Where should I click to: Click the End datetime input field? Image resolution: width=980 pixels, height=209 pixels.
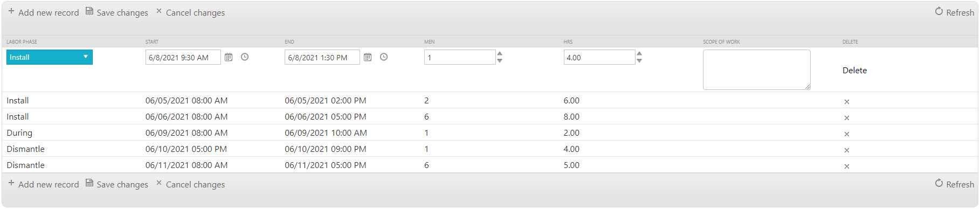coord(322,57)
